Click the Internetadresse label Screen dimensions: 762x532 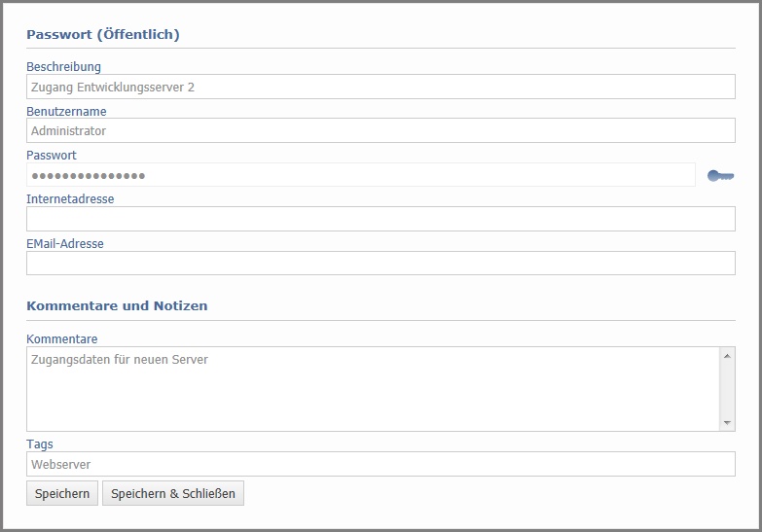[70, 198]
